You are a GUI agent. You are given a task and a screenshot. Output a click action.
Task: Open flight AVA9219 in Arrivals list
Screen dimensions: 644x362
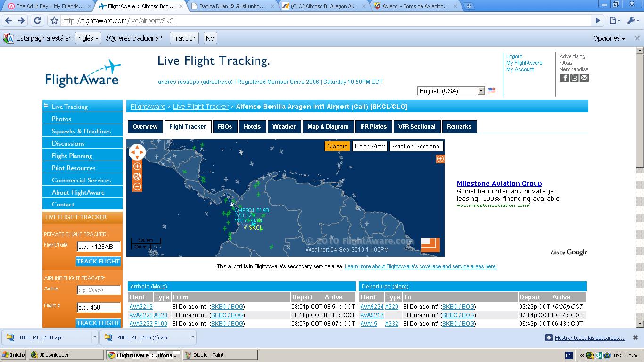tap(141, 307)
